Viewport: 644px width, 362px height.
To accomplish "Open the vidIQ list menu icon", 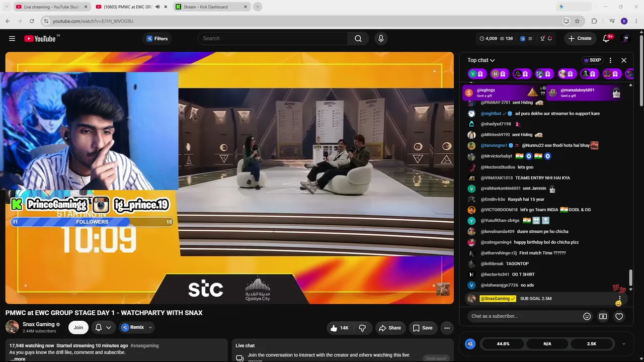I will [x=530, y=39].
